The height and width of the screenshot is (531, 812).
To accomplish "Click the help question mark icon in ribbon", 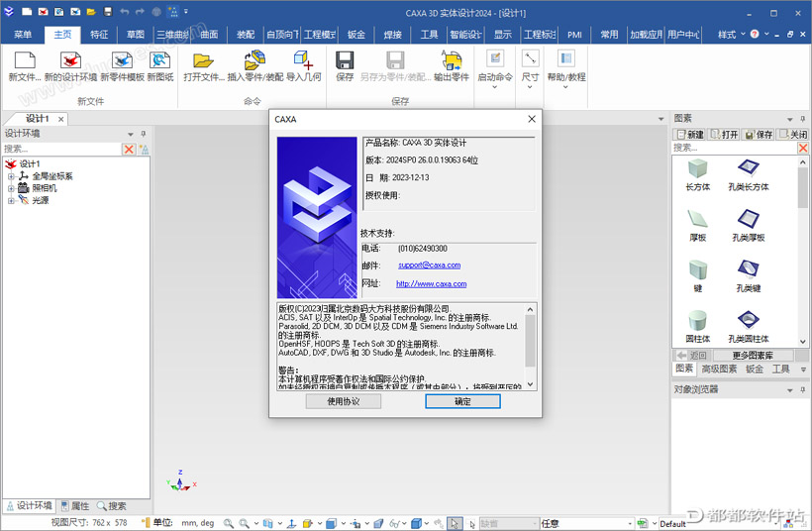I will pos(755,35).
